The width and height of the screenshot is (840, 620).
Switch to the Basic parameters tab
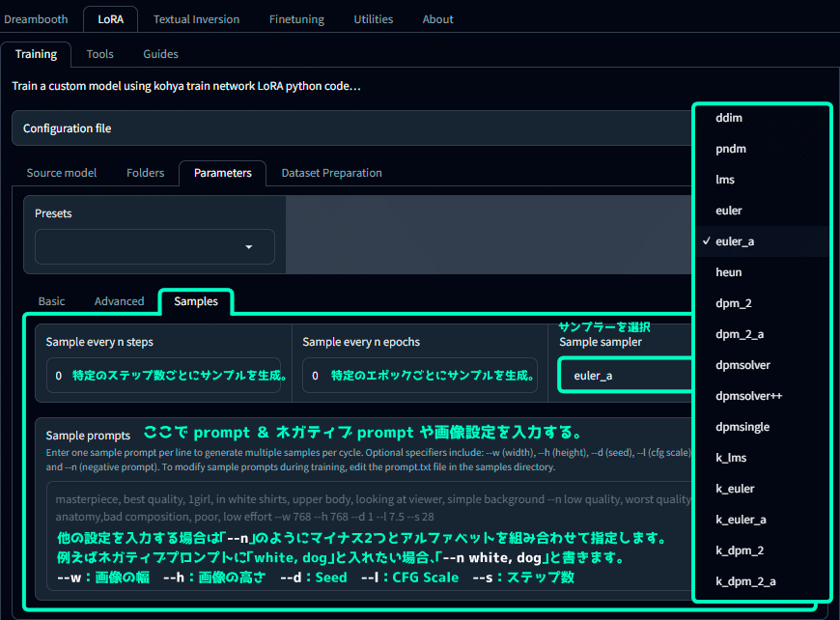pyautogui.click(x=51, y=301)
